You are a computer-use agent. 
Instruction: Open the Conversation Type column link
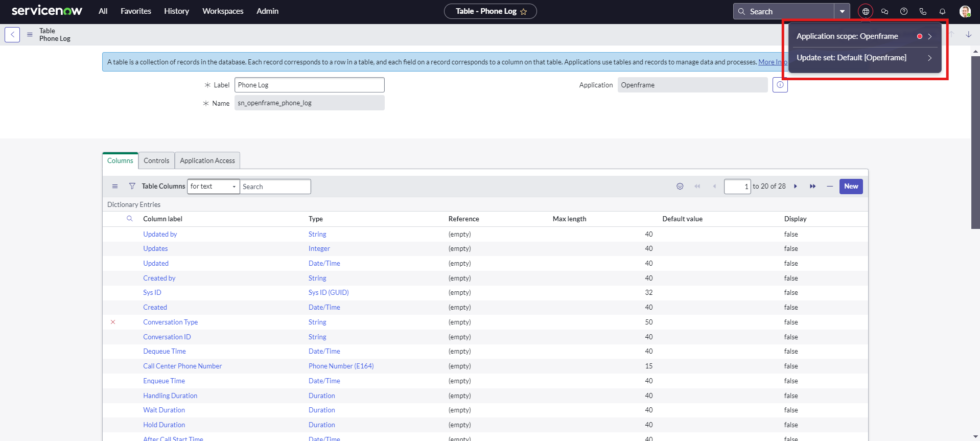pos(170,322)
